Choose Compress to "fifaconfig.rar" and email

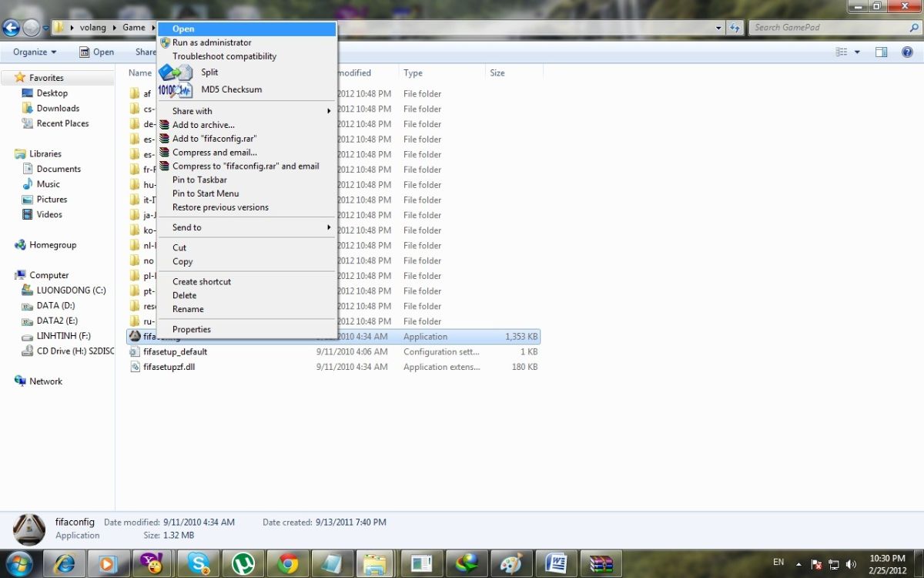point(246,166)
